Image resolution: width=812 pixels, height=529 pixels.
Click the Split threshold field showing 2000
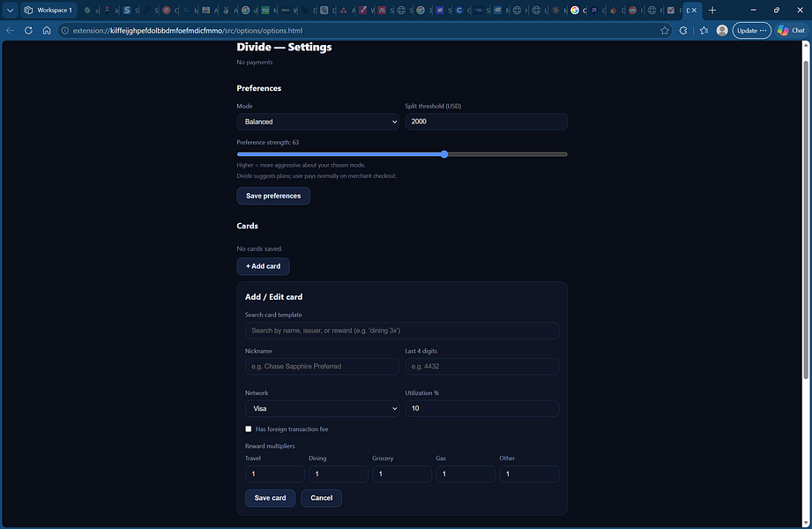pos(486,122)
